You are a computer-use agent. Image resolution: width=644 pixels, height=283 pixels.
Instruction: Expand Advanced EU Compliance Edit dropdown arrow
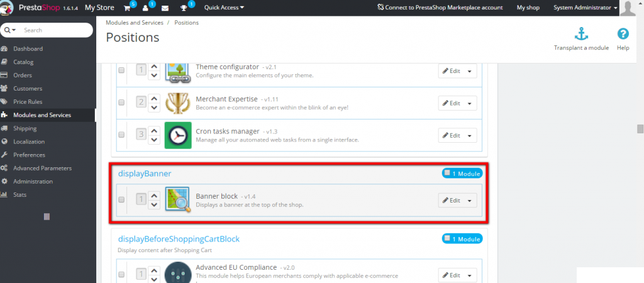point(470,275)
